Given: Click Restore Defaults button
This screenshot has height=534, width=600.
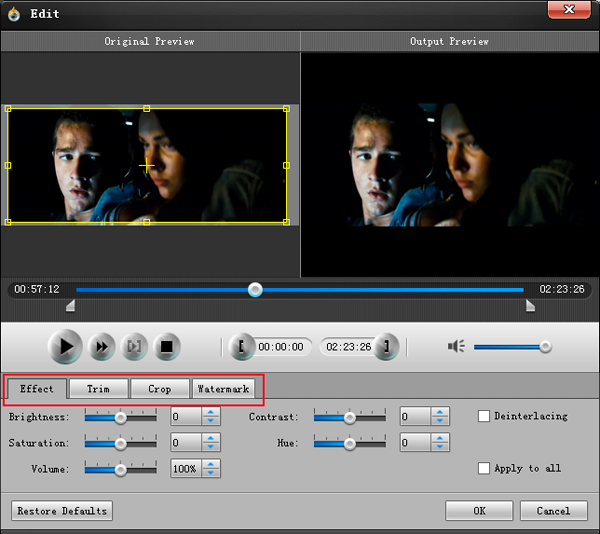Looking at the screenshot, I should (62, 511).
